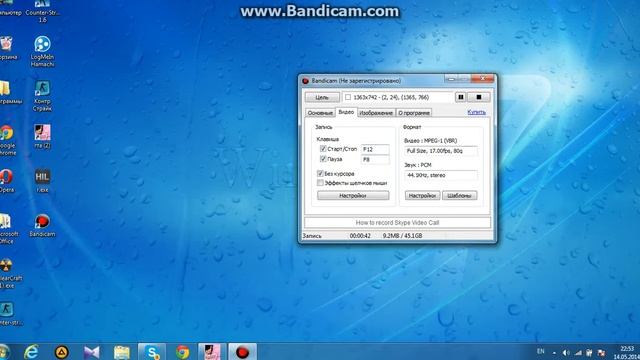Launch Internet Explorer from the taskbar
The width and height of the screenshot is (640, 360).
click(32, 352)
